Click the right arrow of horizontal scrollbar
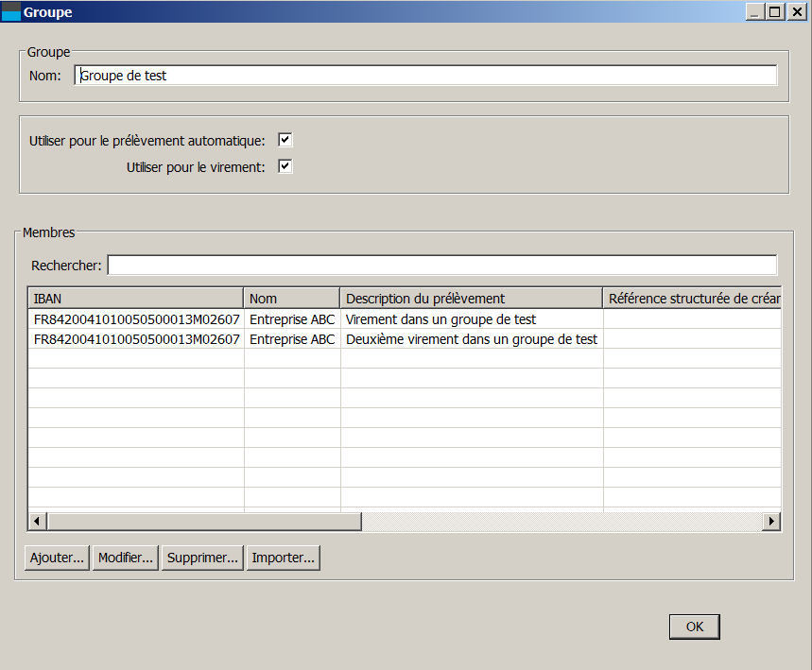Screen dimensions: 812x670 point(771,521)
